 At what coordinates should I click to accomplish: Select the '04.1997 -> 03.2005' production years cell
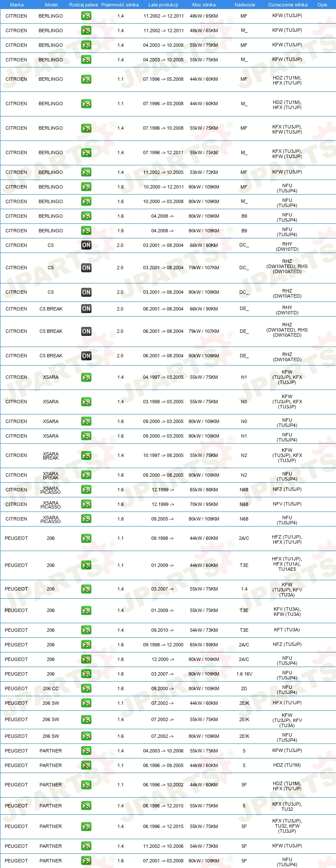point(163,377)
